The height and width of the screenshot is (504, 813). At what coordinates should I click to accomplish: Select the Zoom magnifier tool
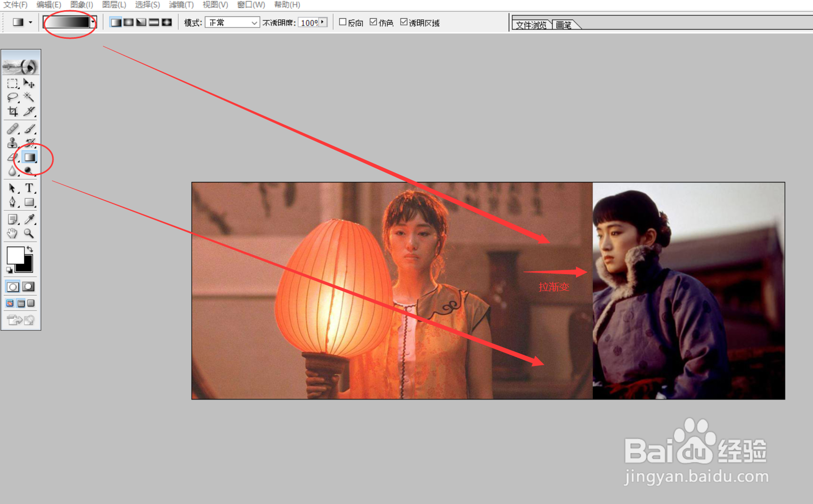pos(29,233)
